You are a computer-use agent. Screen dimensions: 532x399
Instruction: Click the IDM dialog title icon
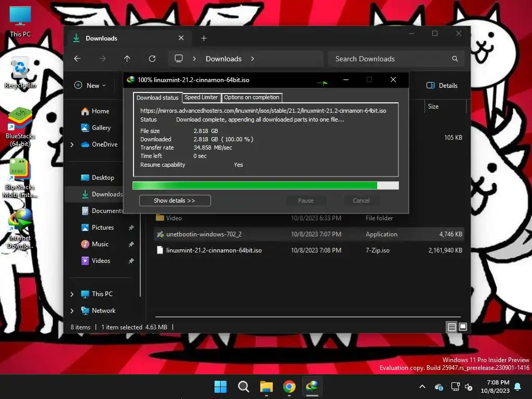tap(130, 79)
